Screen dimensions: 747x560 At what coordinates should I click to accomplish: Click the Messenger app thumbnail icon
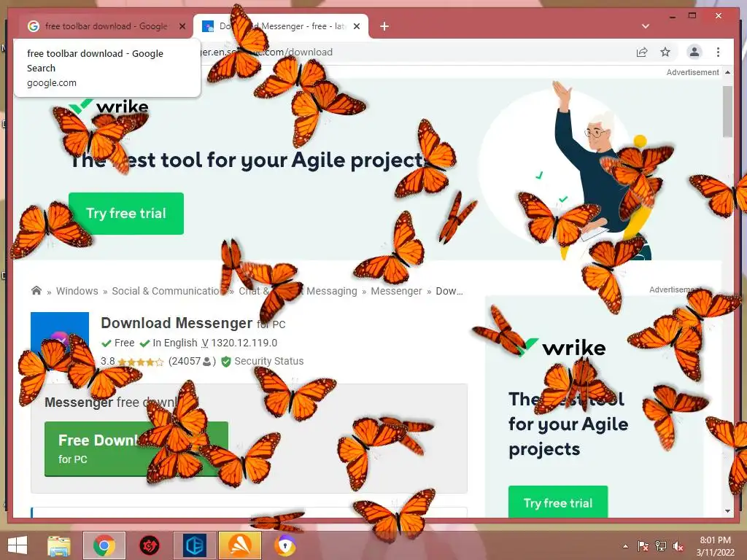point(60,341)
